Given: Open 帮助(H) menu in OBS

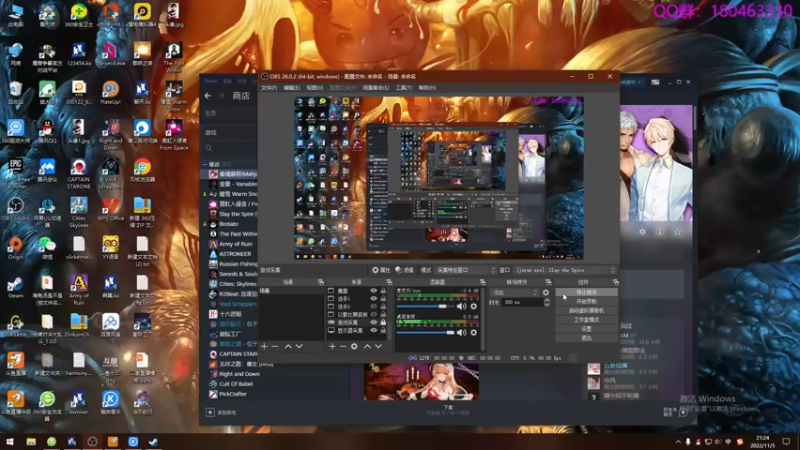Looking at the screenshot, I should point(427,88).
